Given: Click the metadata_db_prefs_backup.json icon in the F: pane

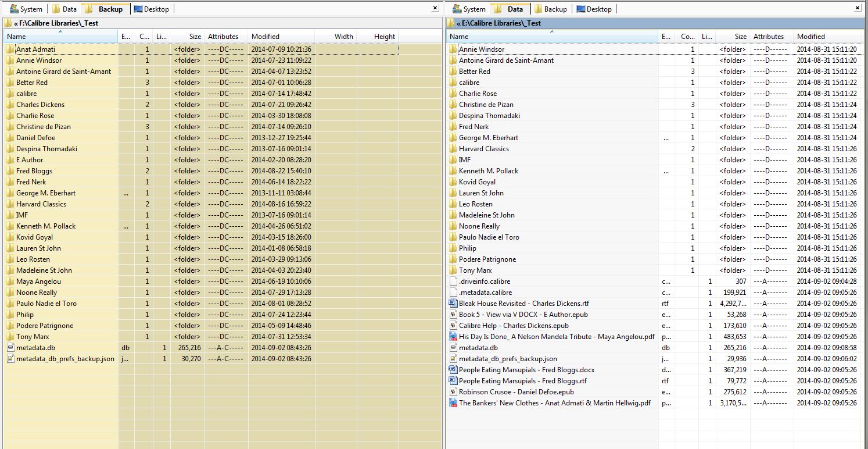Looking at the screenshot, I should [x=10, y=359].
